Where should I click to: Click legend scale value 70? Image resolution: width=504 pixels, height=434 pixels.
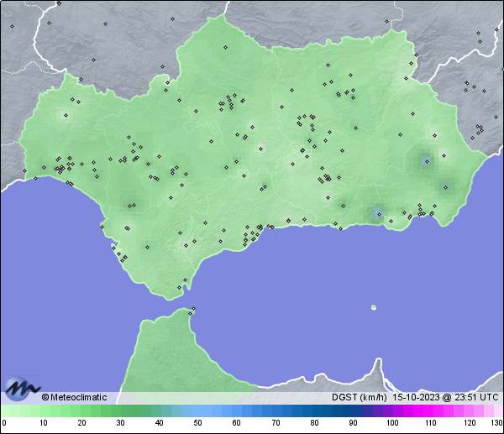[x=276, y=422]
